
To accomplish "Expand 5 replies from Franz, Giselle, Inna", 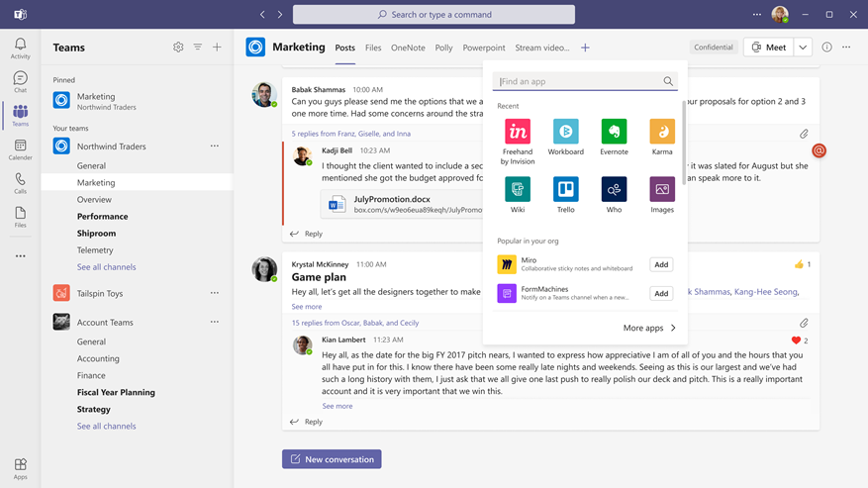I will (x=351, y=134).
